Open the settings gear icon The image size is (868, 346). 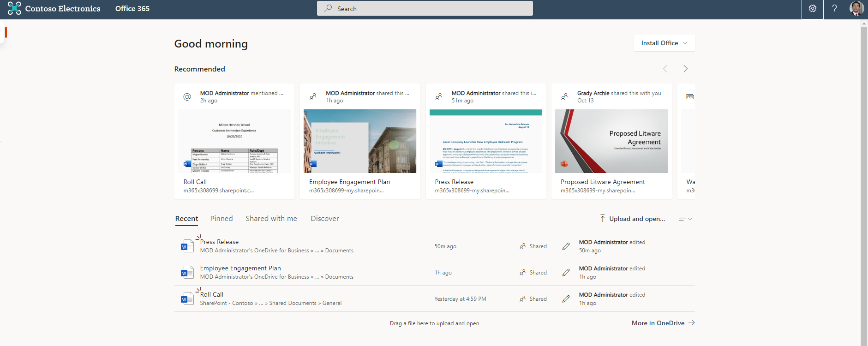[x=813, y=8]
